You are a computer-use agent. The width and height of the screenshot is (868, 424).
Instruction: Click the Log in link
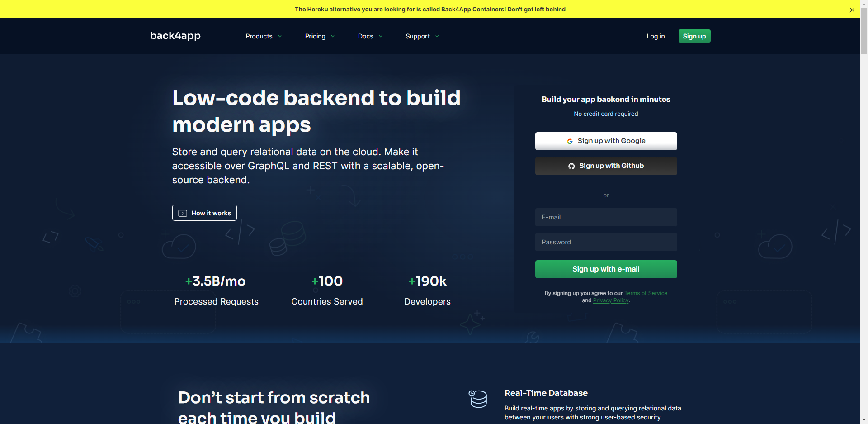[656, 36]
